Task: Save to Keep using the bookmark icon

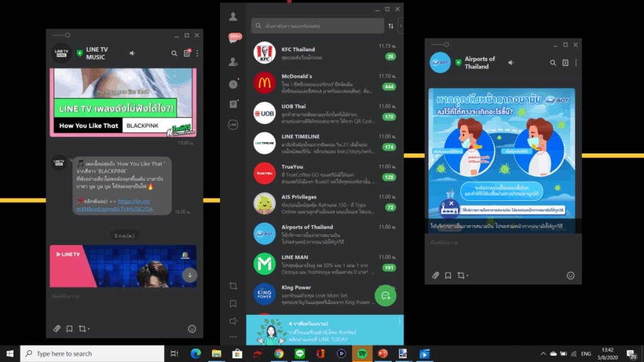Action: [x=70, y=328]
